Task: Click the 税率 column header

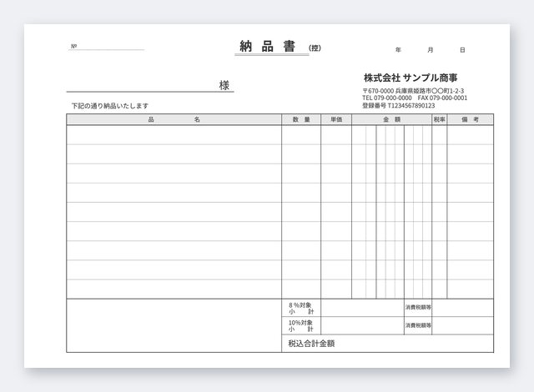Action: tap(440, 119)
